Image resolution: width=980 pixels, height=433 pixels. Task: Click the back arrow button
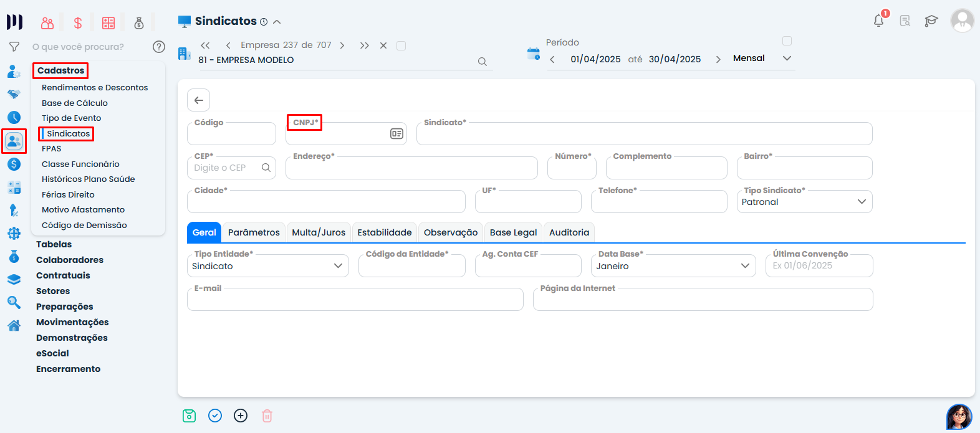(x=198, y=100)
